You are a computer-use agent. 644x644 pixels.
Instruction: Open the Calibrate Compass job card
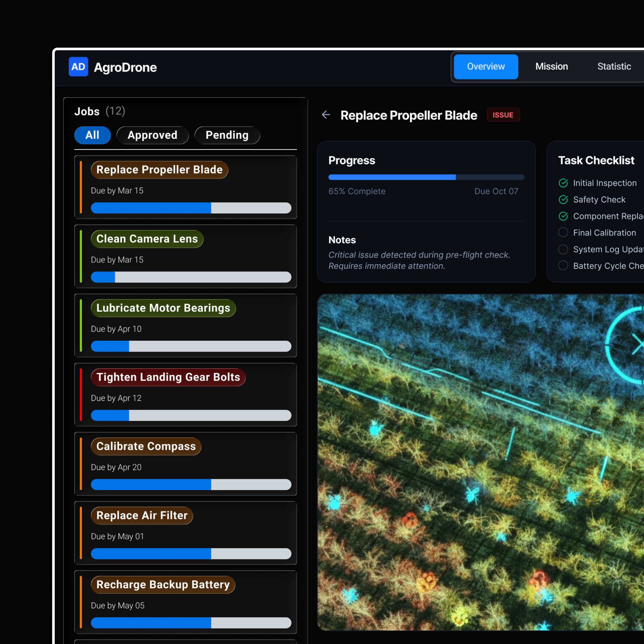(x=146, y=446)
